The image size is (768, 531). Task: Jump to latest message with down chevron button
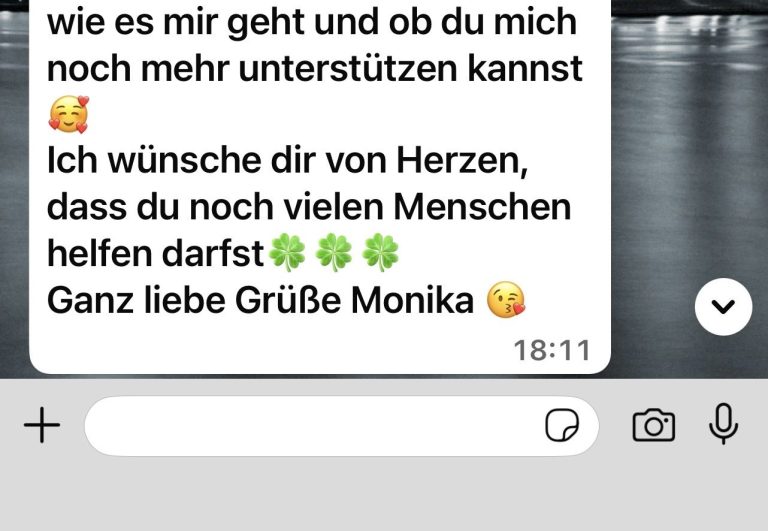tap(723, 307)
